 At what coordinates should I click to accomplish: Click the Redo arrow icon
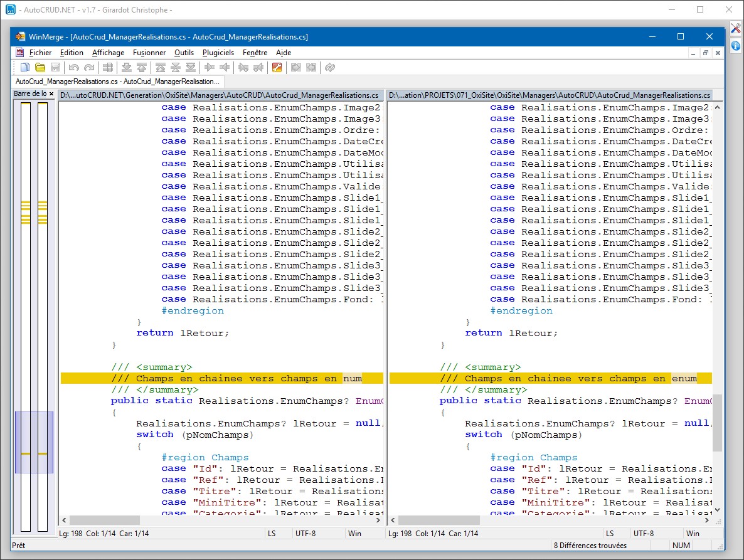tap(88, 67)
